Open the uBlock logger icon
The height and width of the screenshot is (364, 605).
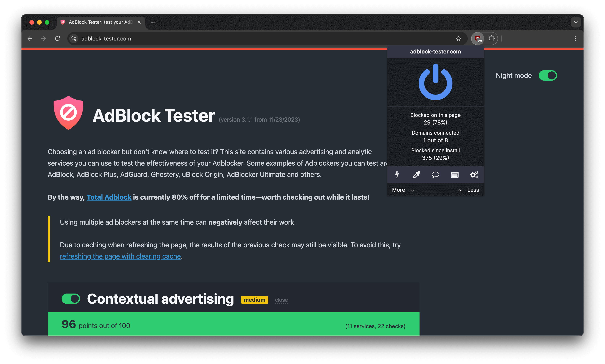tap(455, 175)
